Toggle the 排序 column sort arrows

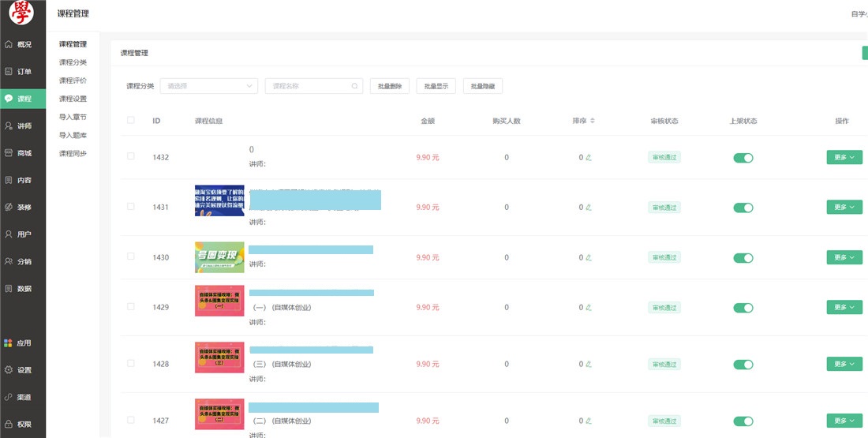(593, 121)
